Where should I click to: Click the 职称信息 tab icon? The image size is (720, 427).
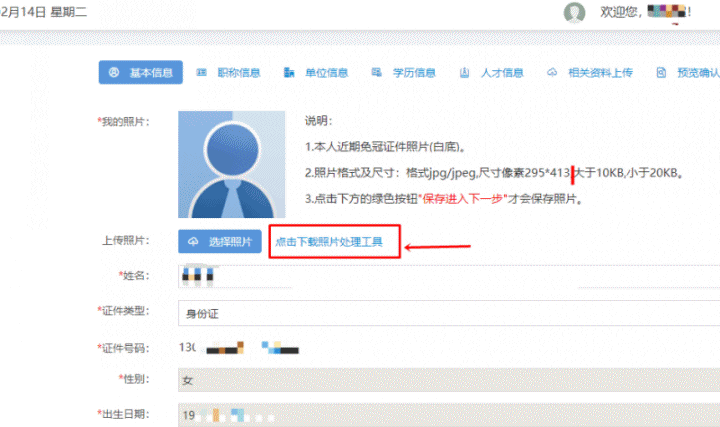201,73
